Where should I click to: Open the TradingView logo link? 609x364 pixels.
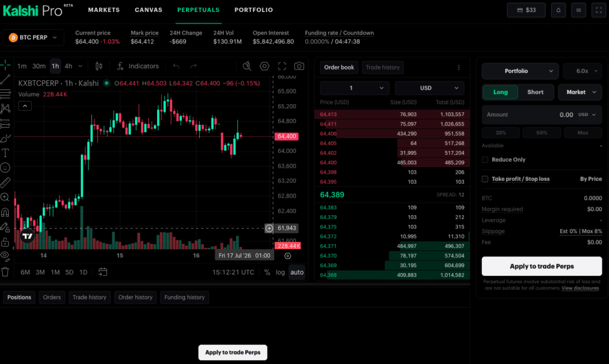pyautogui.click(x=27, y=236)
